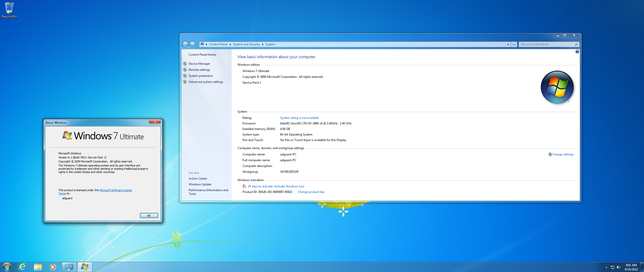
Task: Click the search magnifier icon
Action: [576, 44]
